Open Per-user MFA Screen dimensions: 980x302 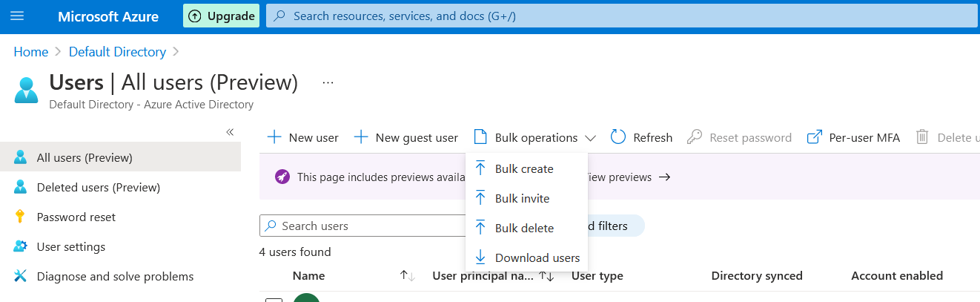pos(853,137)
